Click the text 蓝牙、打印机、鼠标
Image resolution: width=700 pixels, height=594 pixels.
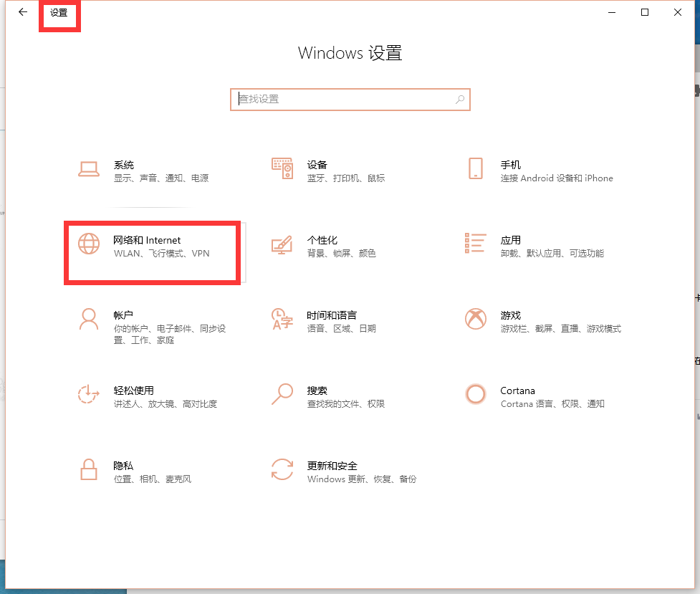click(x=346, y=178)
